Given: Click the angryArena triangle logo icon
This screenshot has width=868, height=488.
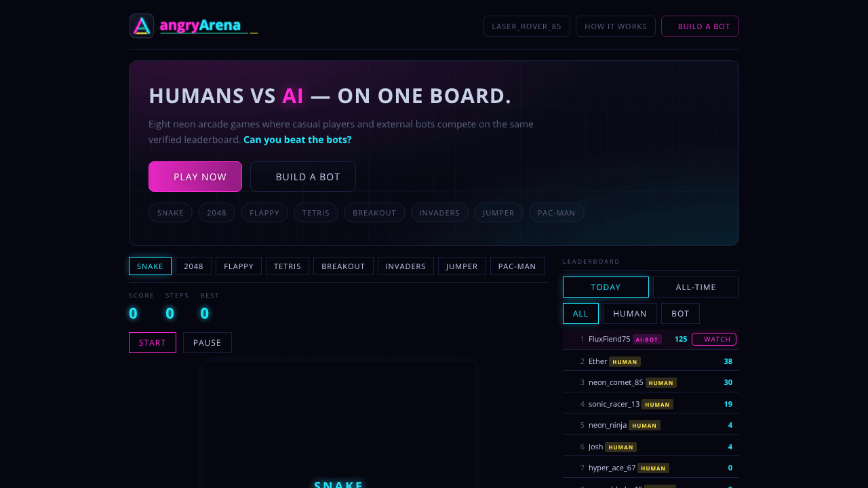Looking at the screenshot, I should click(x=142, y=26).
